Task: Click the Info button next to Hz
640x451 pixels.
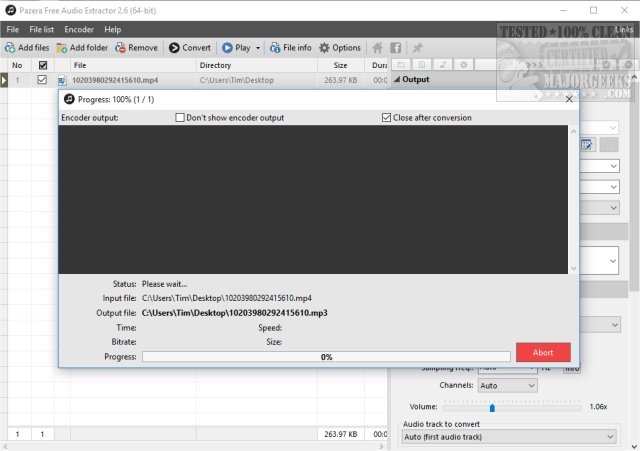Action: click(572, 369)
